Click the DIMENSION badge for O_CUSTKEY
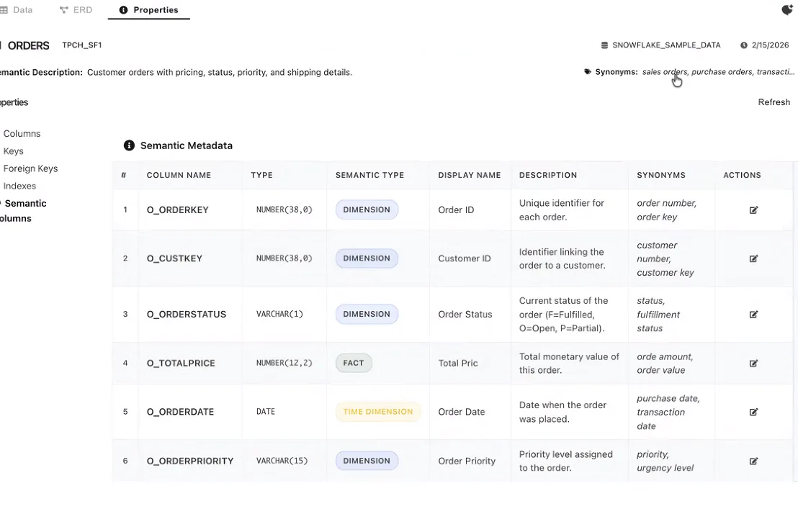 pyautogui.click(x=367, y=258)
